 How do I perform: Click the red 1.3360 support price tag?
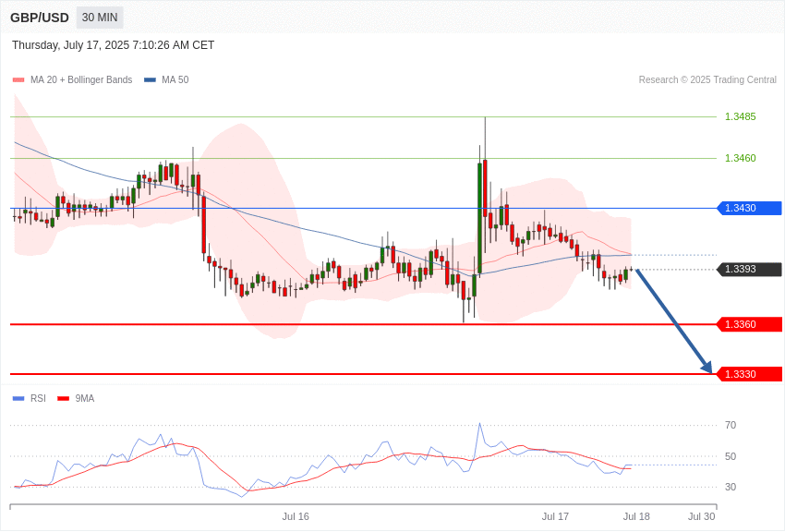(x=749, y=324)
